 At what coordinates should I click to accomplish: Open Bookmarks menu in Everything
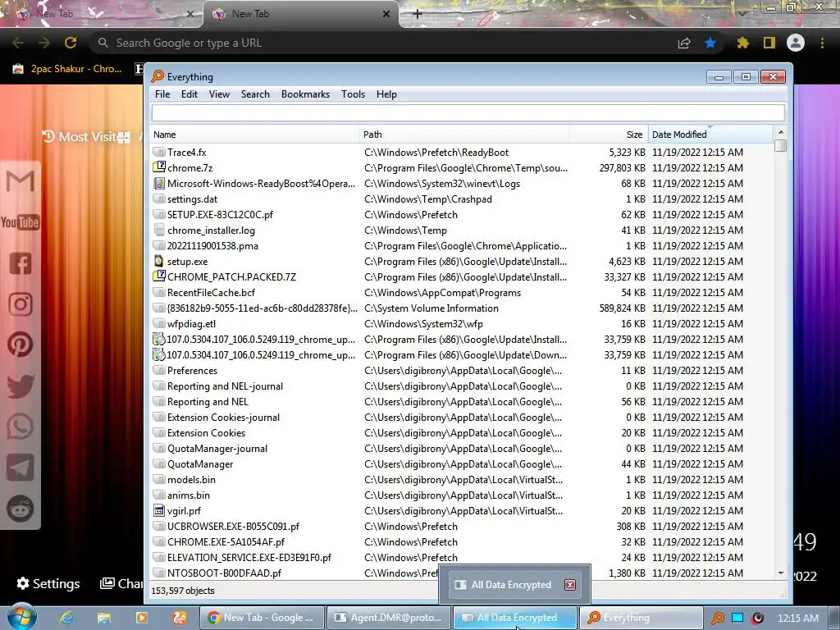coord(305,94)
